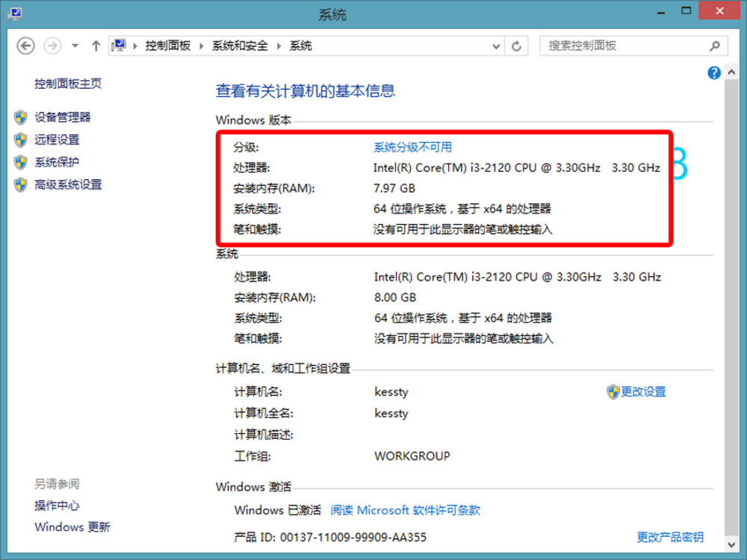Open 高级系统设置 from the sidebar
The image size is (747, 560).
(68, 184)
